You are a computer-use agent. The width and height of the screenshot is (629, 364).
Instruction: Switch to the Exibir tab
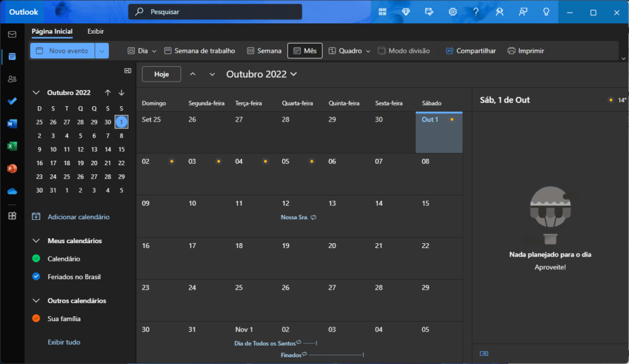(x=95, y=31)
